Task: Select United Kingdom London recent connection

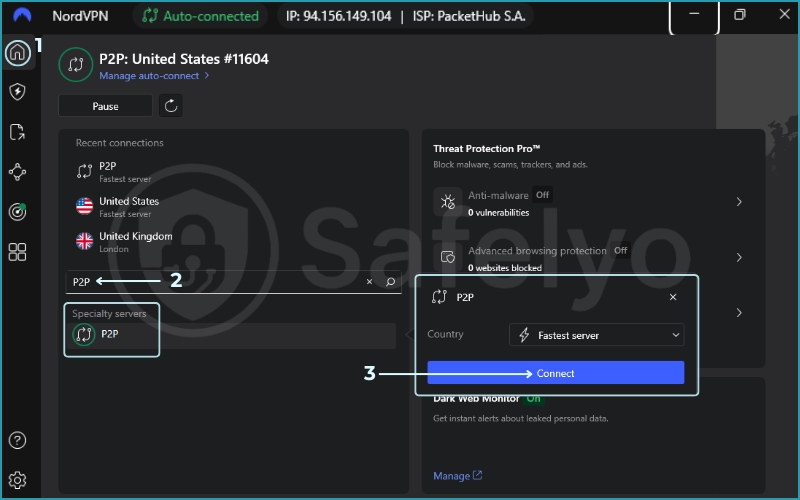Action: click(x=135, y=242)
